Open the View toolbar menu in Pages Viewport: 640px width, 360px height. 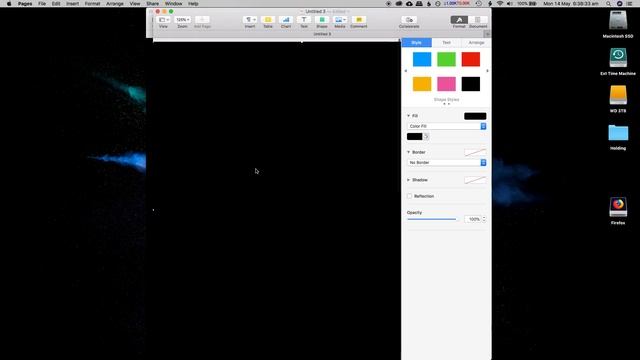164,20
